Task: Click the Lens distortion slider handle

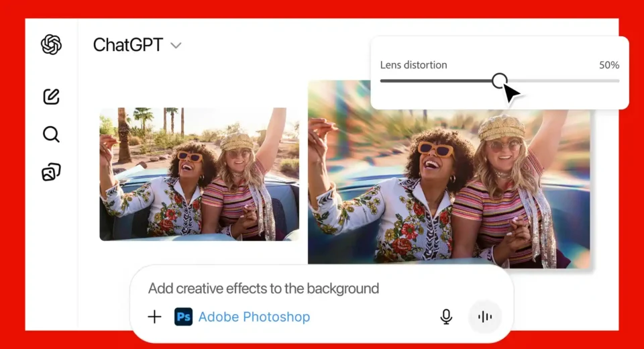Action: [499, 81]
